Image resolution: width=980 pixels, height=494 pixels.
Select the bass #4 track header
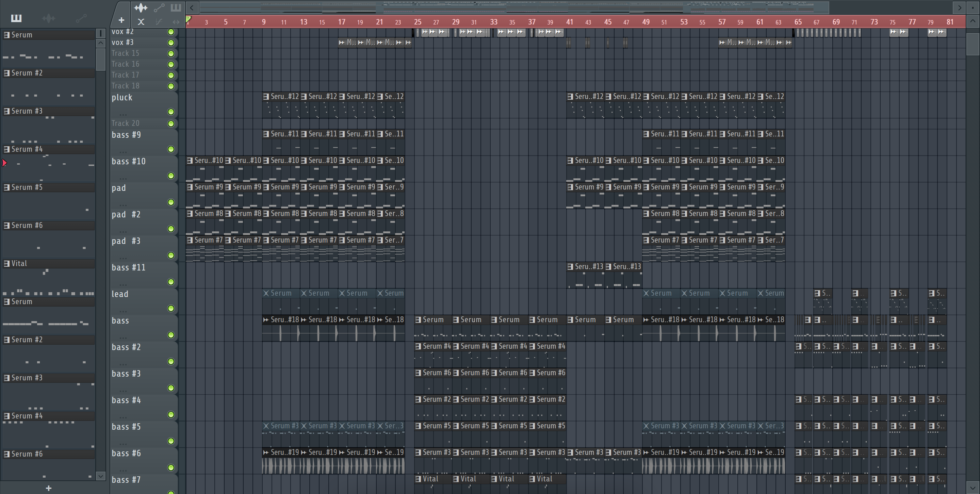click(x=144, y=407)
